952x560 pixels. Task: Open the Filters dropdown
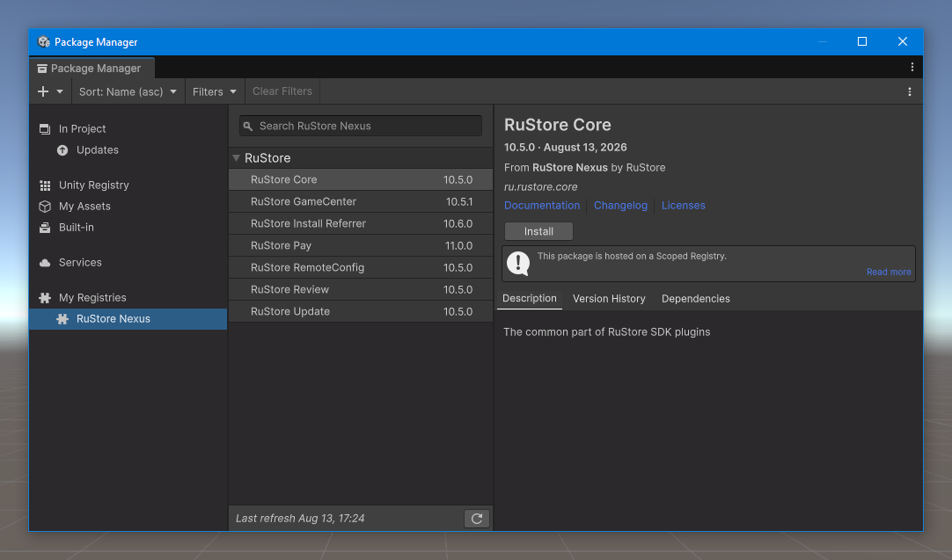(215, 91)
